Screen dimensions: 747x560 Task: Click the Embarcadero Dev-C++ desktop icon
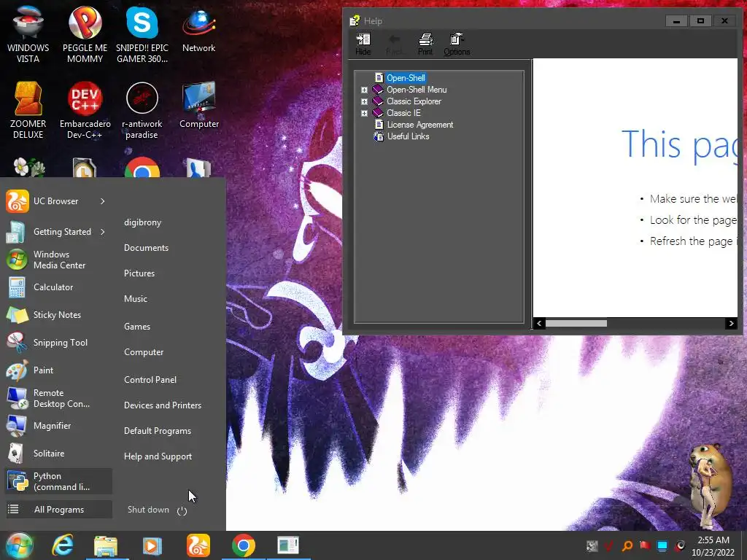85,109
